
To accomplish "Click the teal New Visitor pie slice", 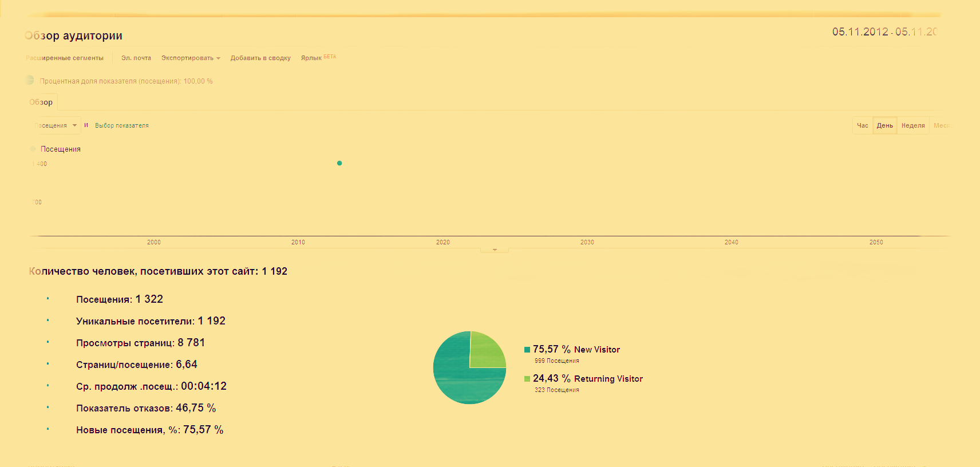I will pos(458,378).
